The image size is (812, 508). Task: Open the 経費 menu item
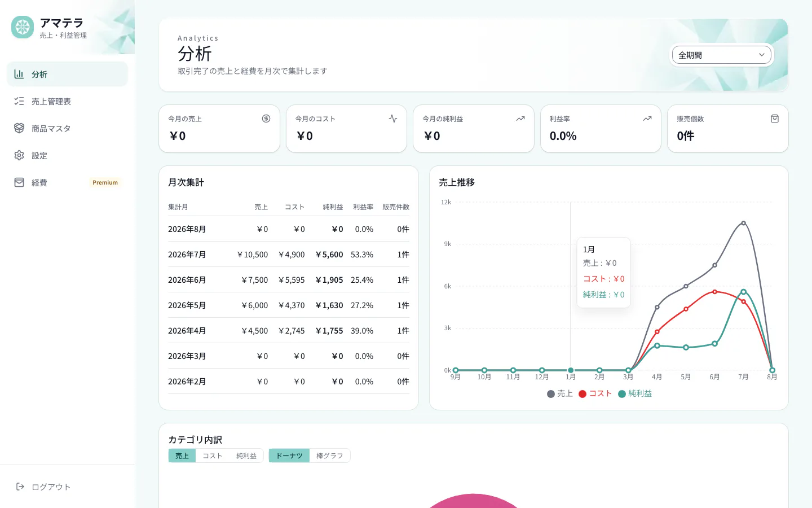[x=68, y=182]
